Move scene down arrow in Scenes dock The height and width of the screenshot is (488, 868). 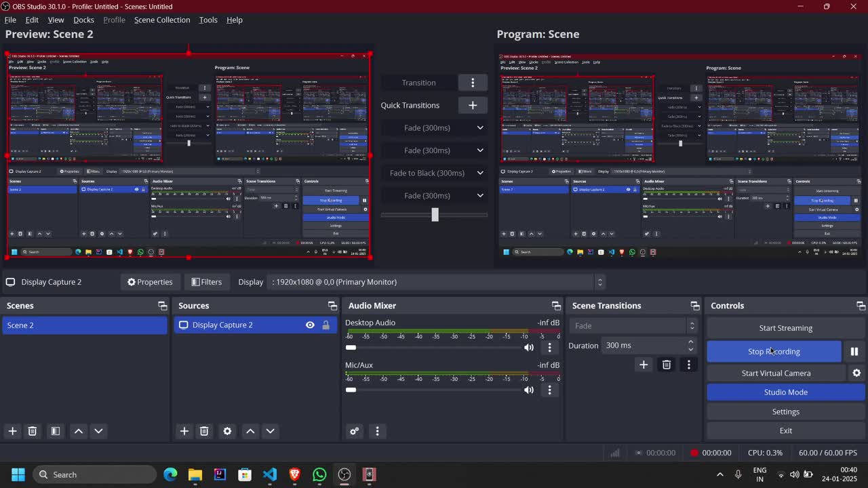98,431
